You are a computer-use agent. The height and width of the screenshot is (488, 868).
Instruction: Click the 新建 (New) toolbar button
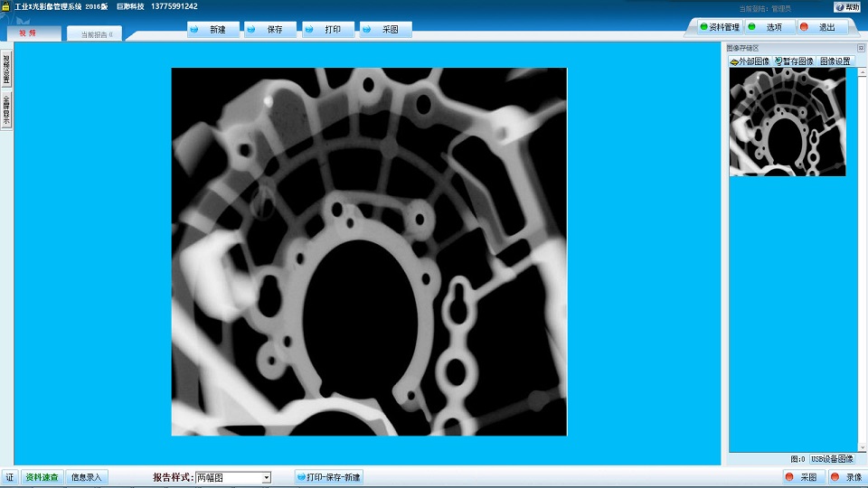tap(213, 29)
